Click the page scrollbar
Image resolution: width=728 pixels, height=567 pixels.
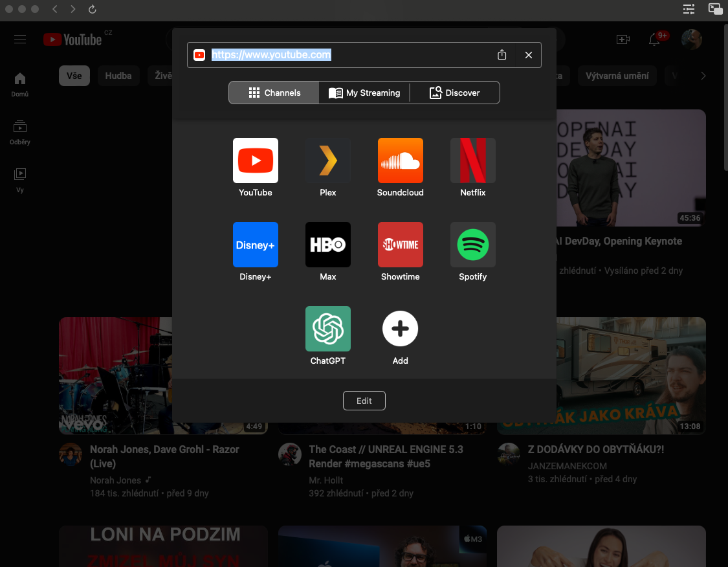click(725, 98)
